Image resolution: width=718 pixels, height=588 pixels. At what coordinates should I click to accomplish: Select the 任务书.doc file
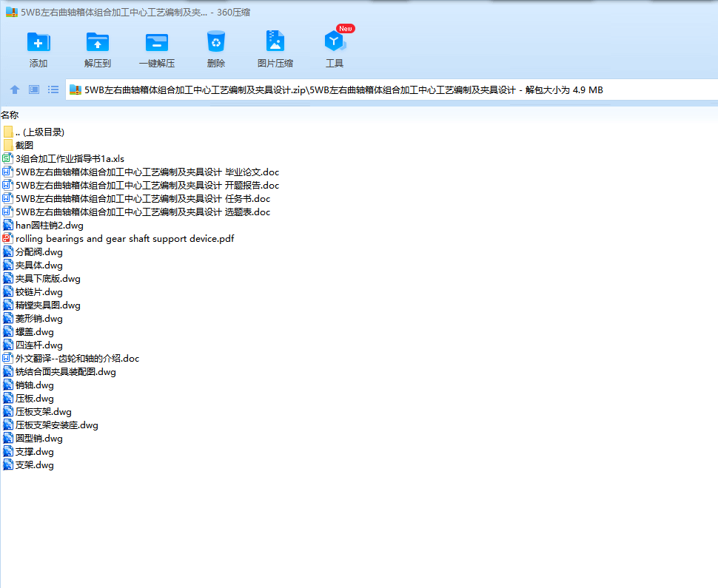click(136, 199)
